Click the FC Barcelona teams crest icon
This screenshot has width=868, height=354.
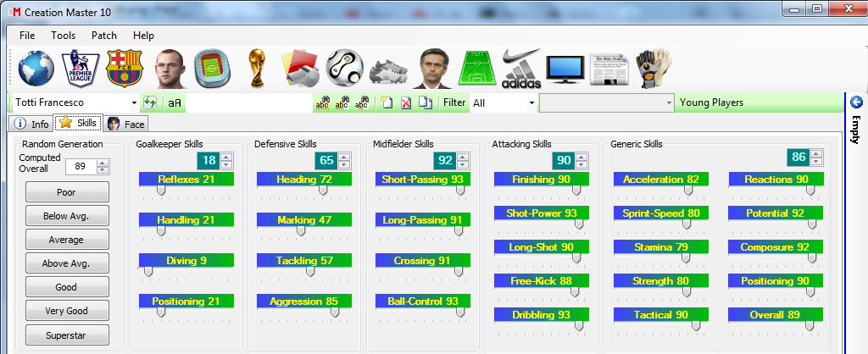[x=125, y=69]
